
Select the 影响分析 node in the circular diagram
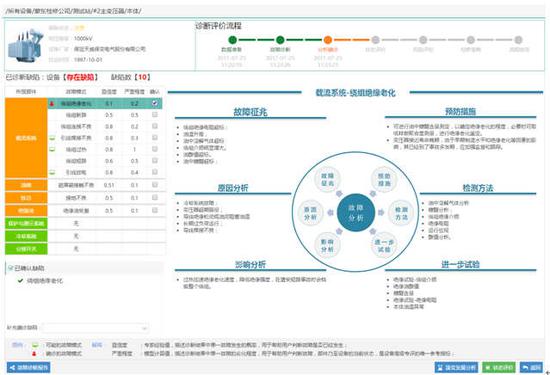coord(327,246)
